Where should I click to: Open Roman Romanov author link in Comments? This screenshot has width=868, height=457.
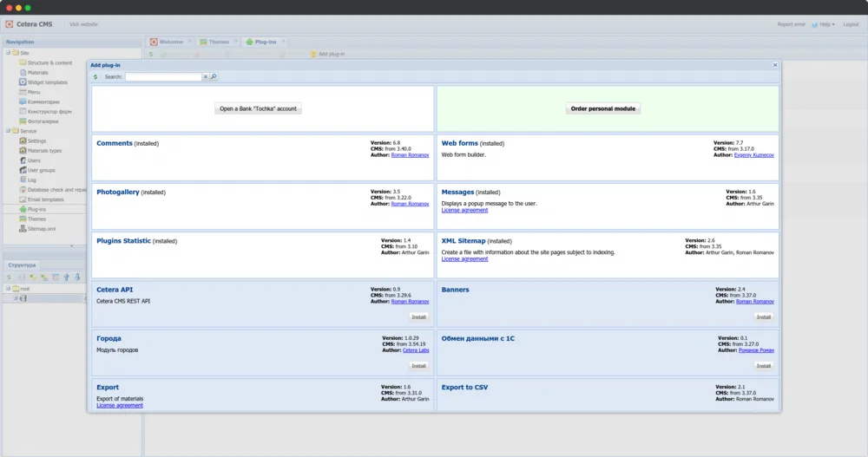pyautogui.click(x=410, y=155)
